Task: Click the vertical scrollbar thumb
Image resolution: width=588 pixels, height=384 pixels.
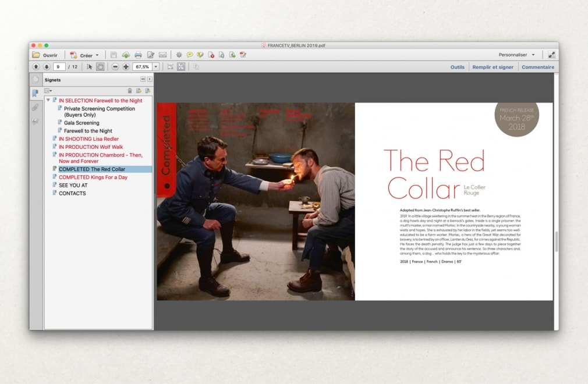Action: coord(555,241)
